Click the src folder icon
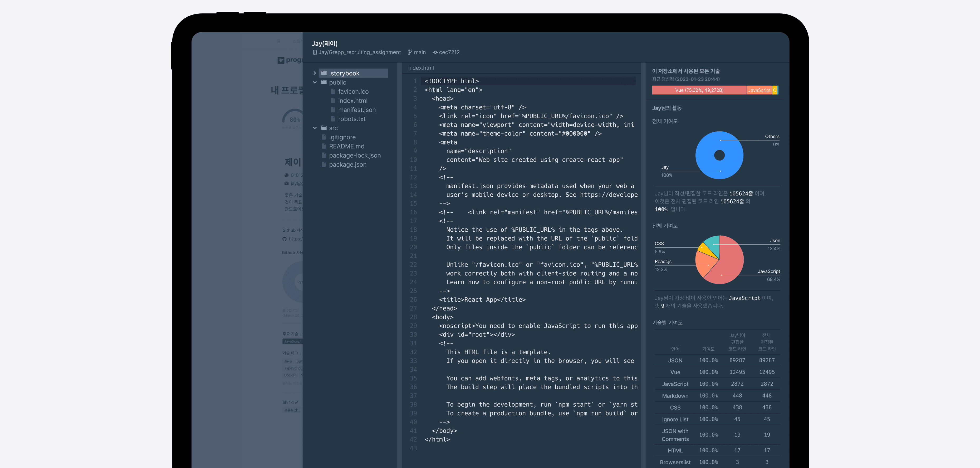The height and width of the screenshot is (468, 980). click(324, 128)
